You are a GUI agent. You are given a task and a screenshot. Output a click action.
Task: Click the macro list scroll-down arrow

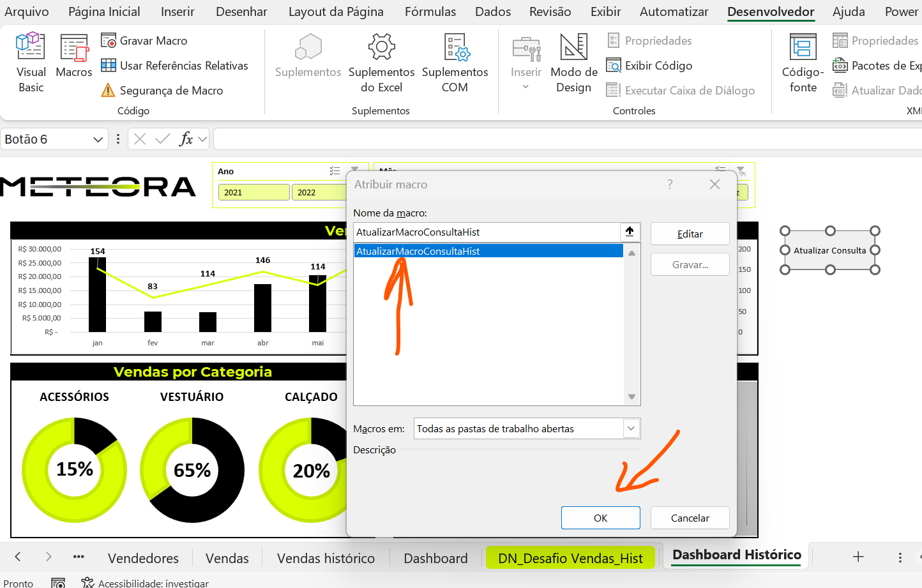631,396
